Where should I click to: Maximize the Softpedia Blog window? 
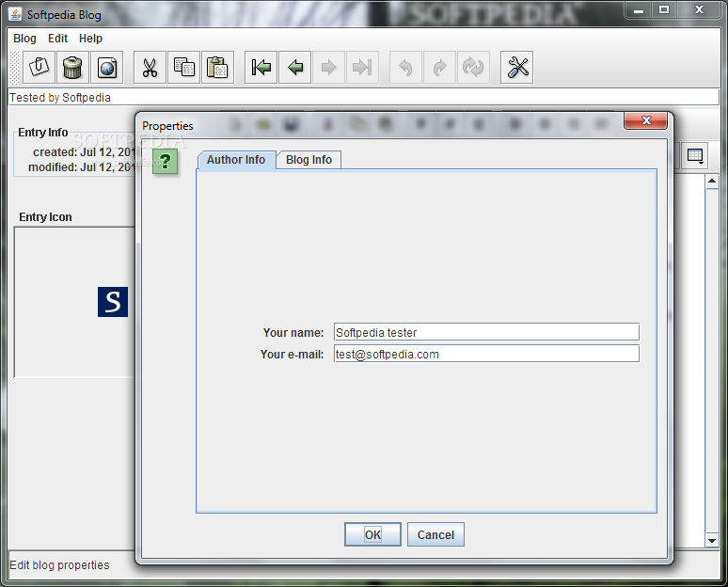click(x=664, y=9)
